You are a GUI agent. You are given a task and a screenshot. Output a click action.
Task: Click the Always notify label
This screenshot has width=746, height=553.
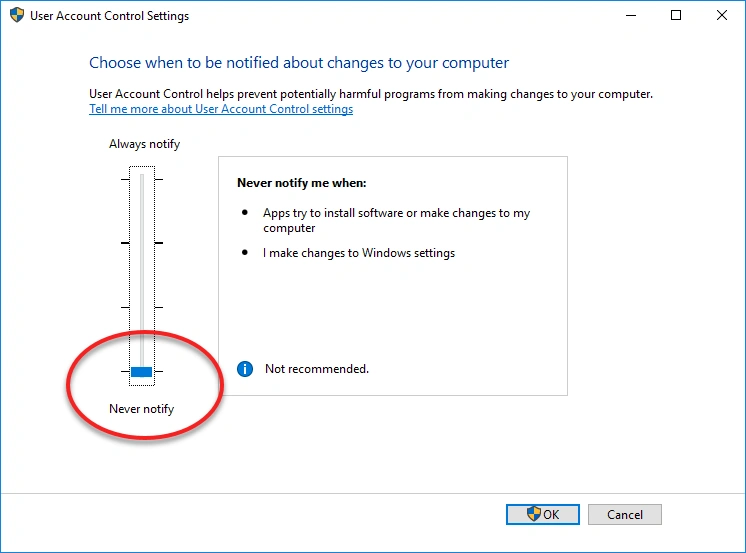coord(144,144)
